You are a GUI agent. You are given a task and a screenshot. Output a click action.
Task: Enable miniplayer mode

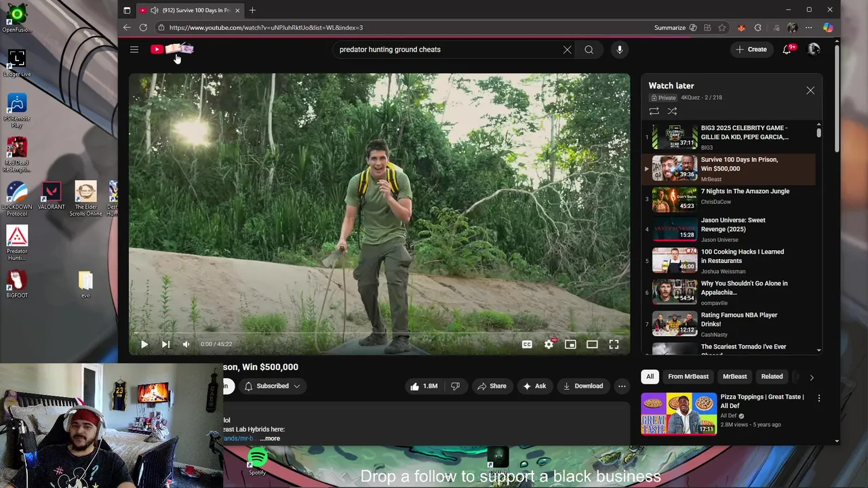(x=570, y=344)
